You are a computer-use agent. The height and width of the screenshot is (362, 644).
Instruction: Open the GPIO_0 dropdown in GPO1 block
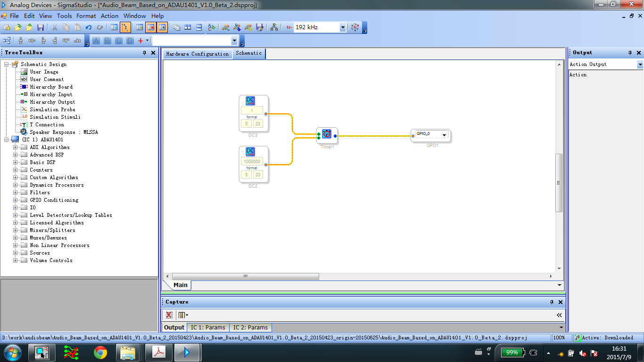444,135
